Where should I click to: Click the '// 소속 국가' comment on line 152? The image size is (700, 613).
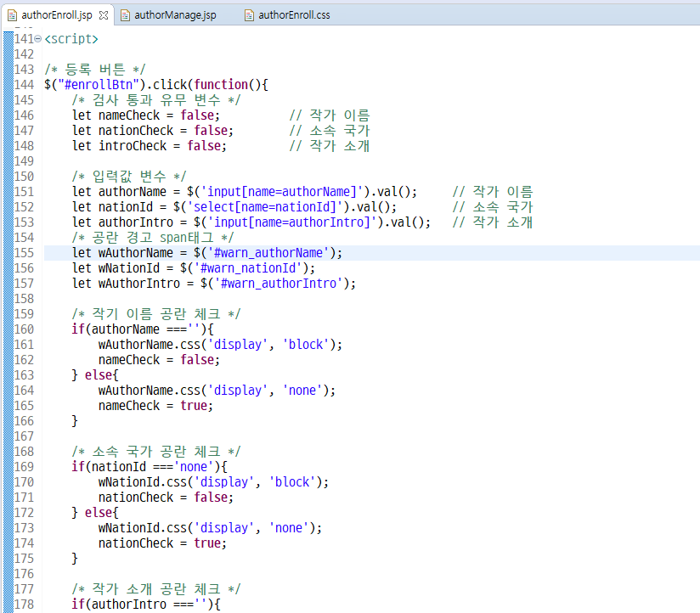click(x=493, y=207)
